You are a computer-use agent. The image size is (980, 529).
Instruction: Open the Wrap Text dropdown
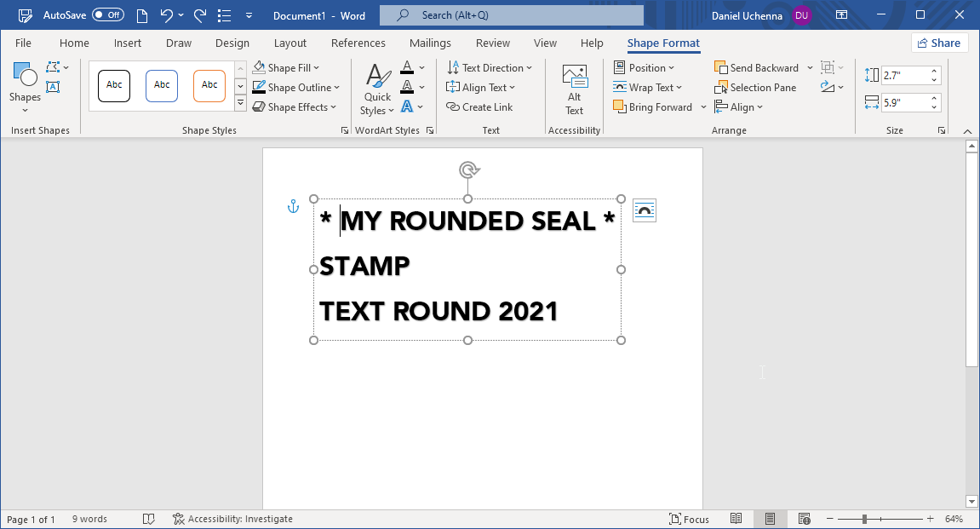pyautogui.click(x=650, y=87)
